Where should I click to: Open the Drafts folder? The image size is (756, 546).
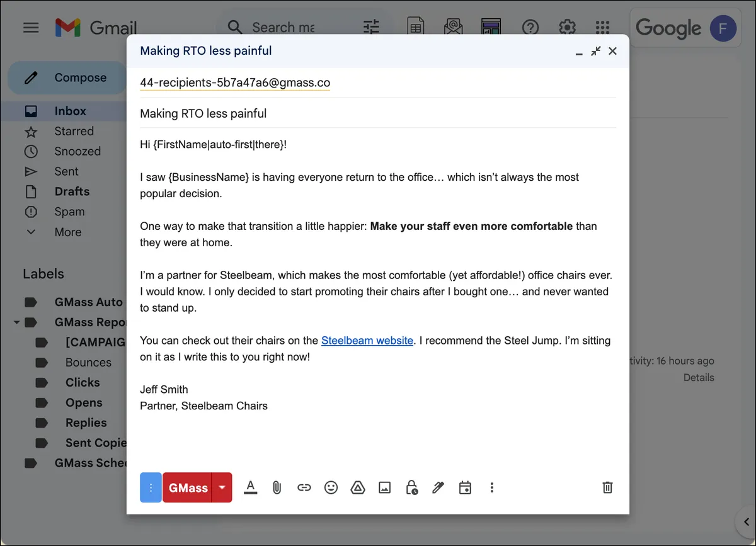pos(72,191)
